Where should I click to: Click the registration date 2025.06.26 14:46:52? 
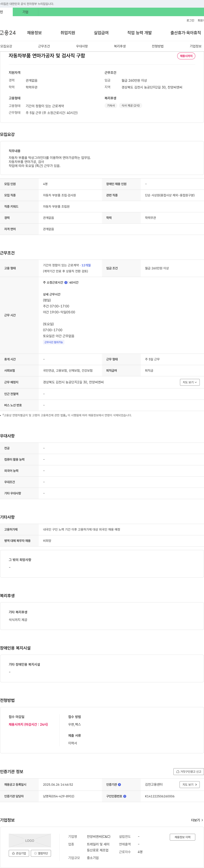[x=58, y=784]
